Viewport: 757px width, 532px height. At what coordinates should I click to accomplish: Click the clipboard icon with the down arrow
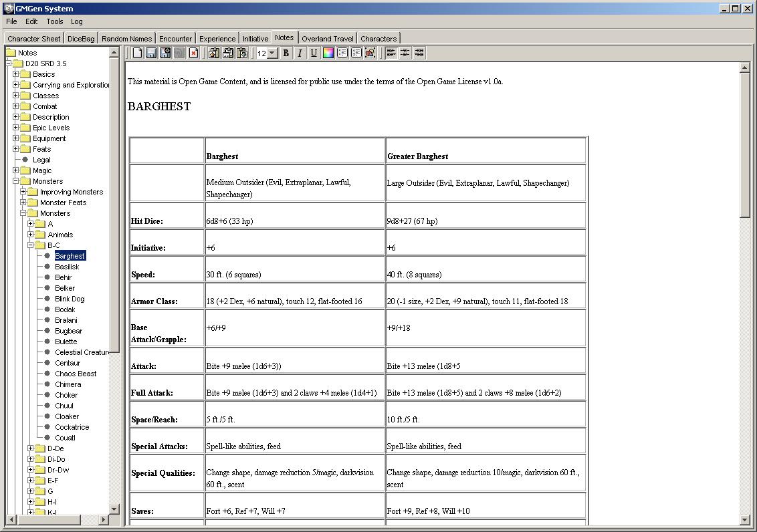click(x=242, y=53)
